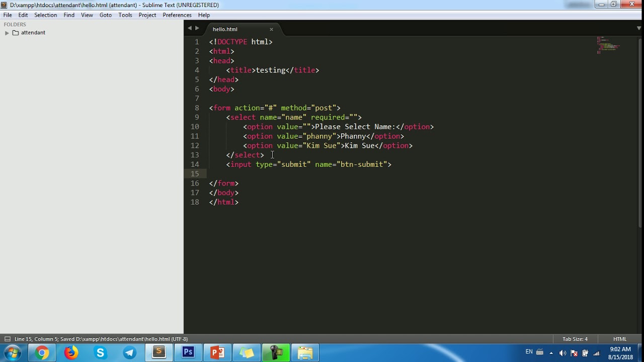Launch Firefox from the taskbar
644x362 pixels.
71,353
